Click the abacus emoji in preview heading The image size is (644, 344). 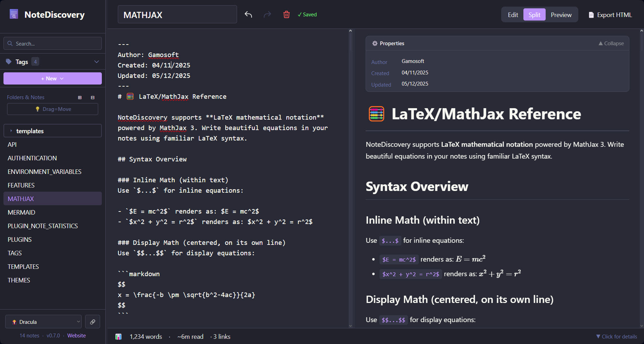point(376,114)
